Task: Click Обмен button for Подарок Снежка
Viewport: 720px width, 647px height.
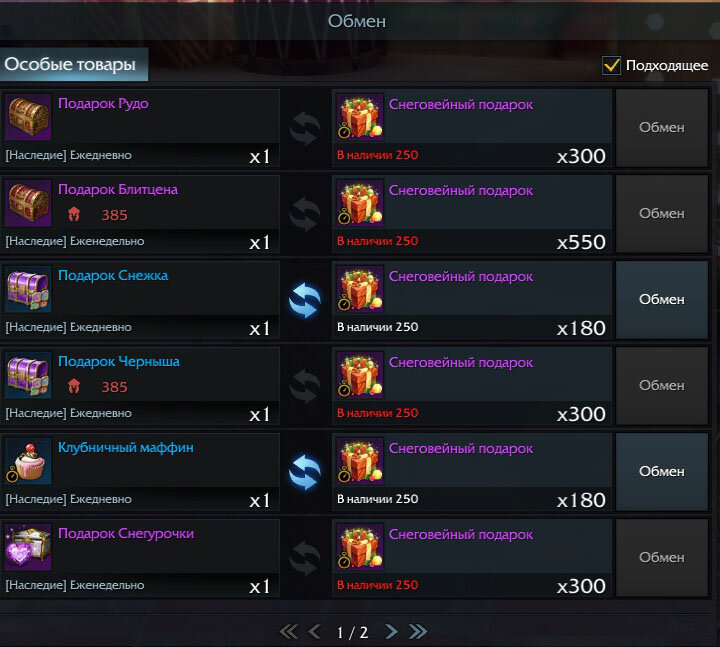Action: click(x=662, y=300)
